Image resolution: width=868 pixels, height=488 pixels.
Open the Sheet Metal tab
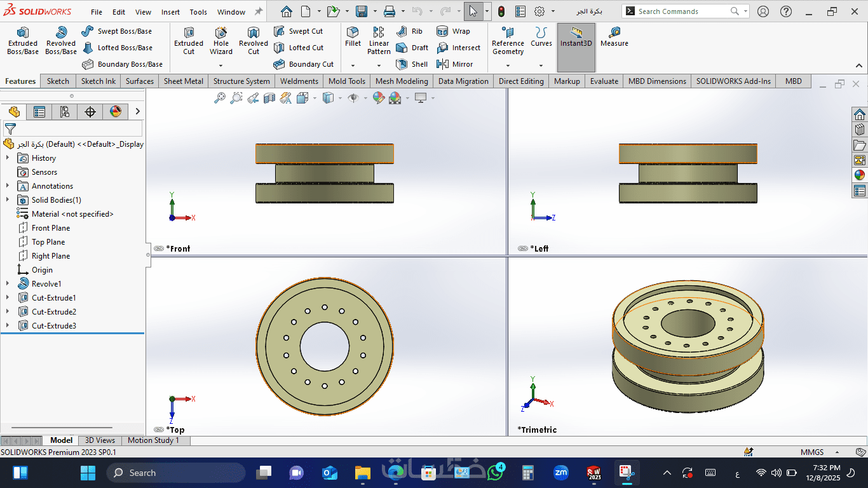[184, 81]
